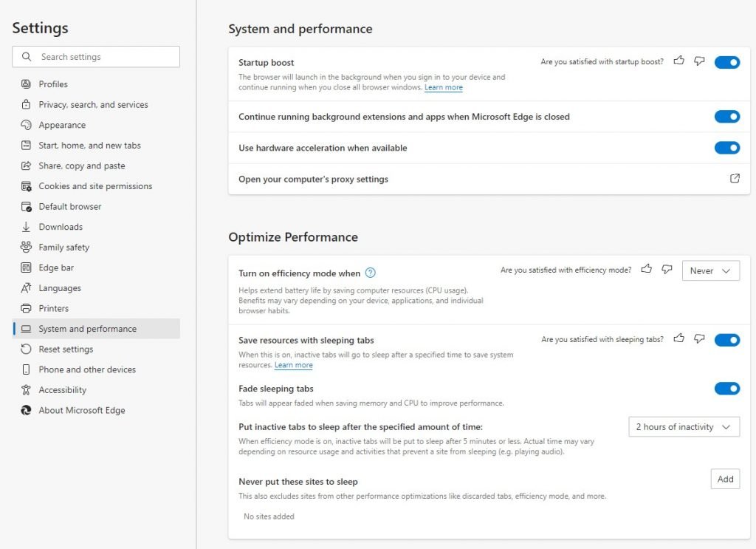The width and height of the screenshot is (756, 549).
Task: Click the efficiency mode help question icon
Action: click(371, 273)
